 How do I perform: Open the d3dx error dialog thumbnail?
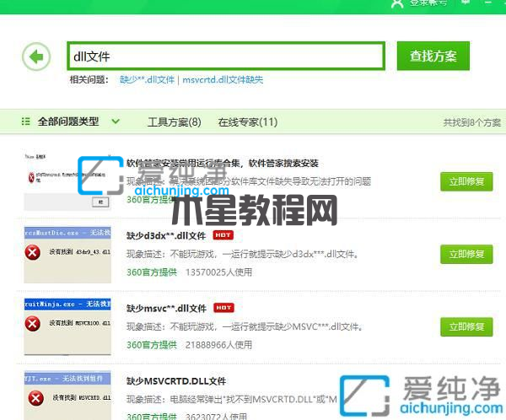pyautogui.click(x=67, y=255)
